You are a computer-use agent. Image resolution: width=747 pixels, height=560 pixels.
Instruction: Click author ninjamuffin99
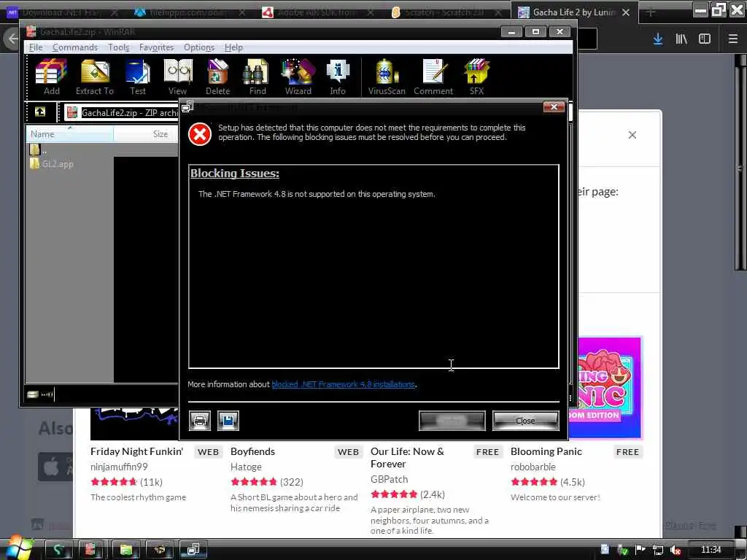click(x=119, y=467)
